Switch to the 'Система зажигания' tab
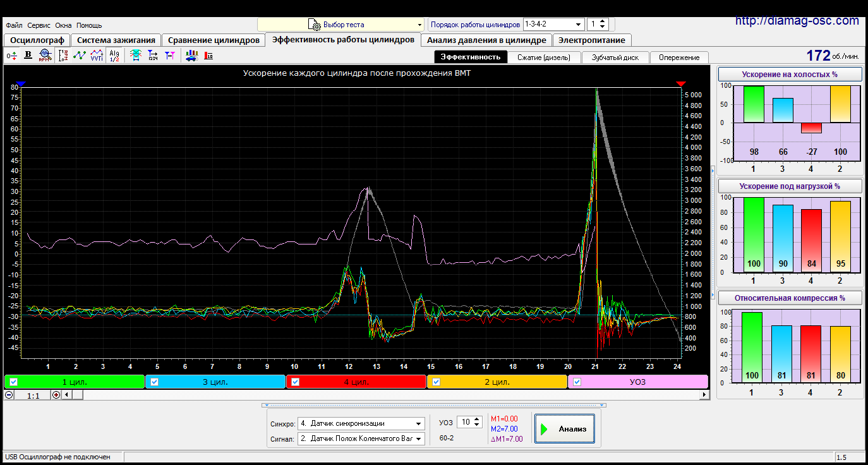Viewport: 868px width, 465px height. (116, 40)
